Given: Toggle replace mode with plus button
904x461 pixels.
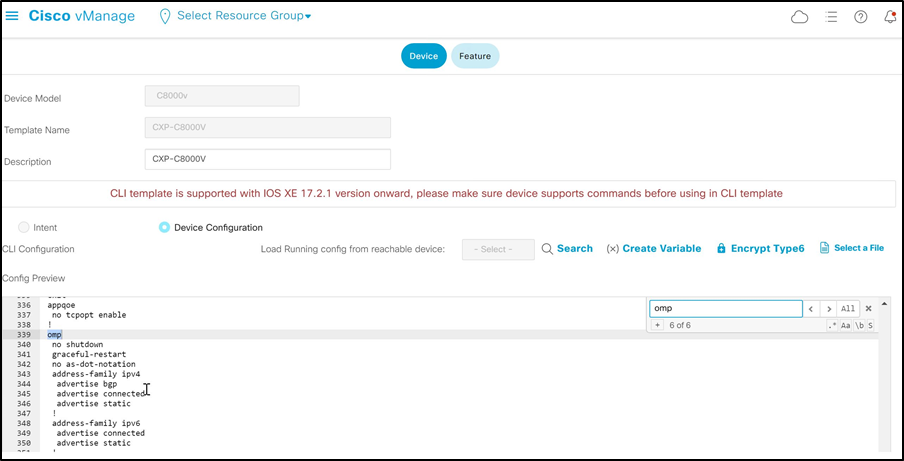Looking at the screenshot, I should [657, 325].
